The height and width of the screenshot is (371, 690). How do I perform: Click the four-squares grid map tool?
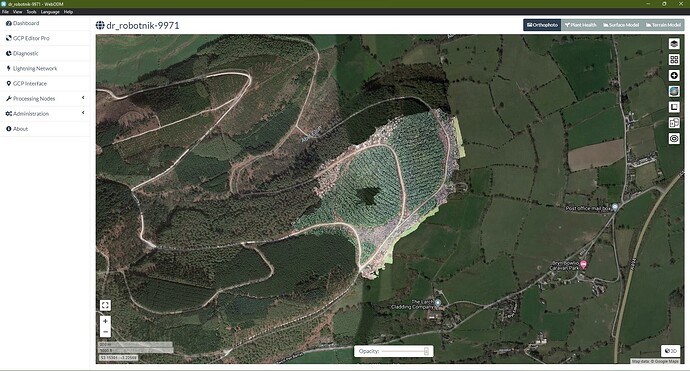coord(674,59)
